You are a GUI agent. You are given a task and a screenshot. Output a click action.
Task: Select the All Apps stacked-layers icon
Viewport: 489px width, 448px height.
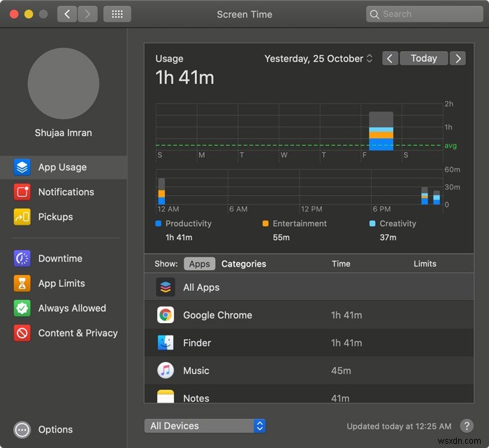click(166, 287)
